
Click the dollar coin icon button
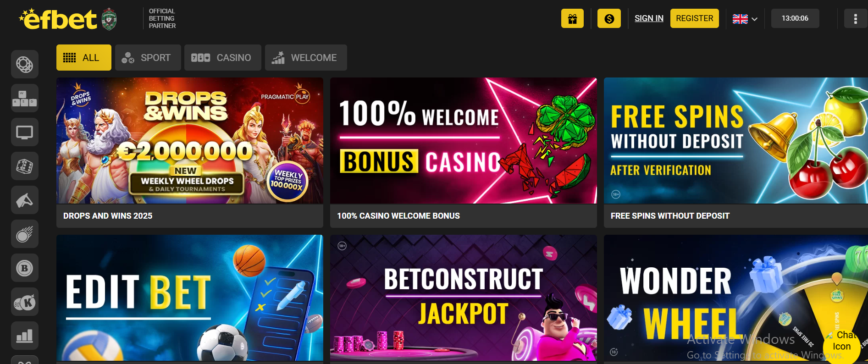609,18
